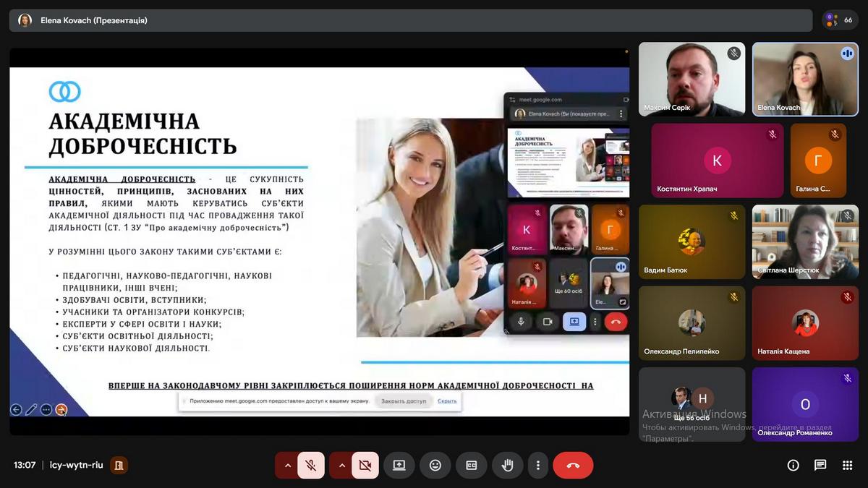The height and width of the screenshot is (488, 868).
Task: Click the Elena Kovach presentation title tab
Action: click(93, 20)
